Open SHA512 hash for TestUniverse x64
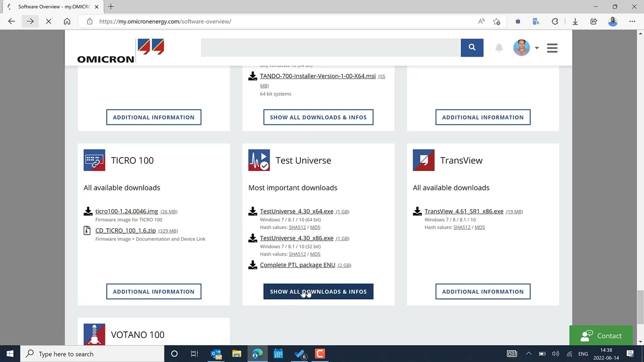644x362 pixels. click(x=297, y=227)
